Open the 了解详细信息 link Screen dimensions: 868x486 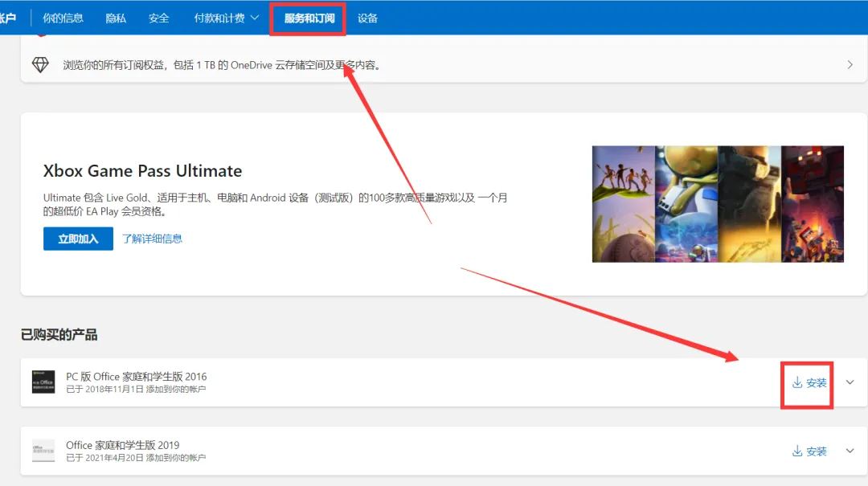coord(152,239)
